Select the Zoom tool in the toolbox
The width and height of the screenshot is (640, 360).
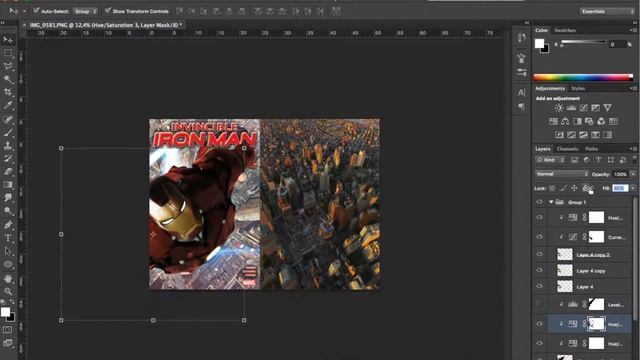(8, 291)
